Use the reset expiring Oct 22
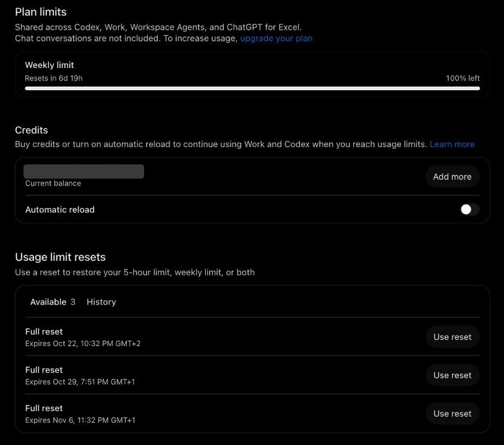This screenshot has height=445, width=504. (452, 337)
